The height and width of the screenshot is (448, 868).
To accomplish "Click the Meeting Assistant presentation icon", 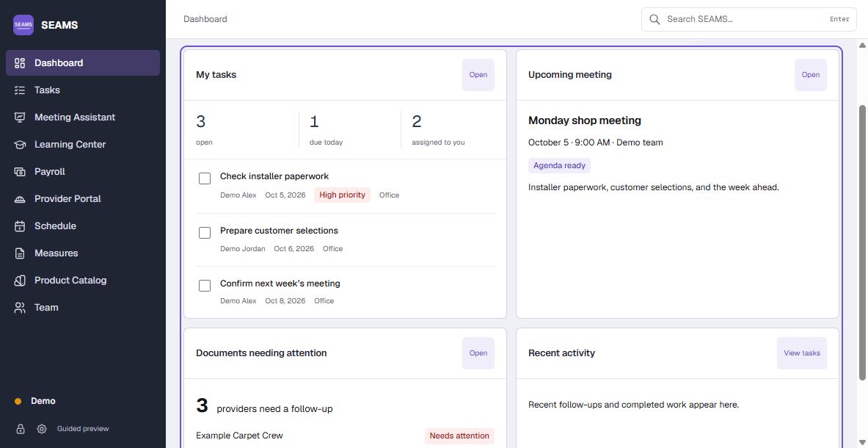I will 20,118.
